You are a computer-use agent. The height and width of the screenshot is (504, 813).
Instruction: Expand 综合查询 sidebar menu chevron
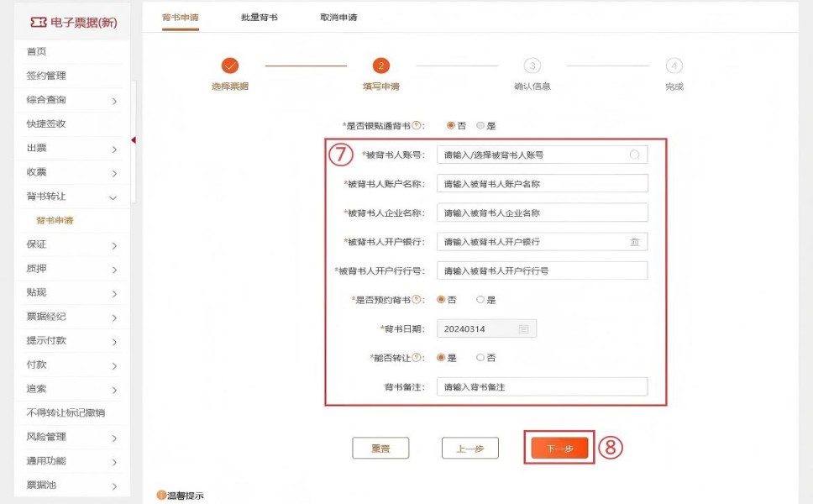pos(114,101)
